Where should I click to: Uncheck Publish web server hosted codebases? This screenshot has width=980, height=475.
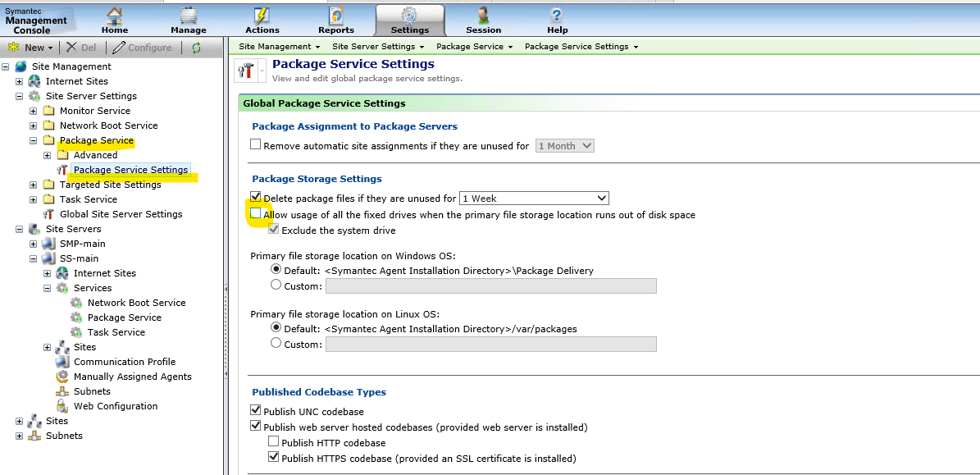(255, 427)
